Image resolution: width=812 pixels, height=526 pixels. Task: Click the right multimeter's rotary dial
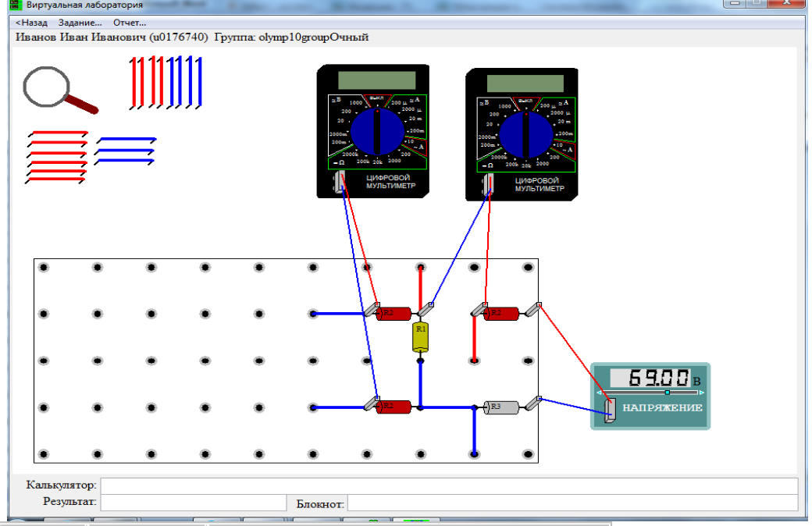pos(526,134)
